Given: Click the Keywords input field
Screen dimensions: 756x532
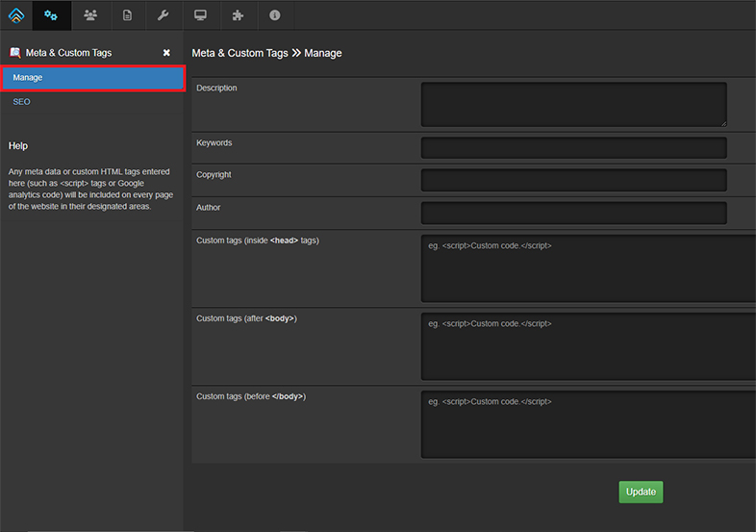Looking at the screenshot, I should (x=573, y=147).
